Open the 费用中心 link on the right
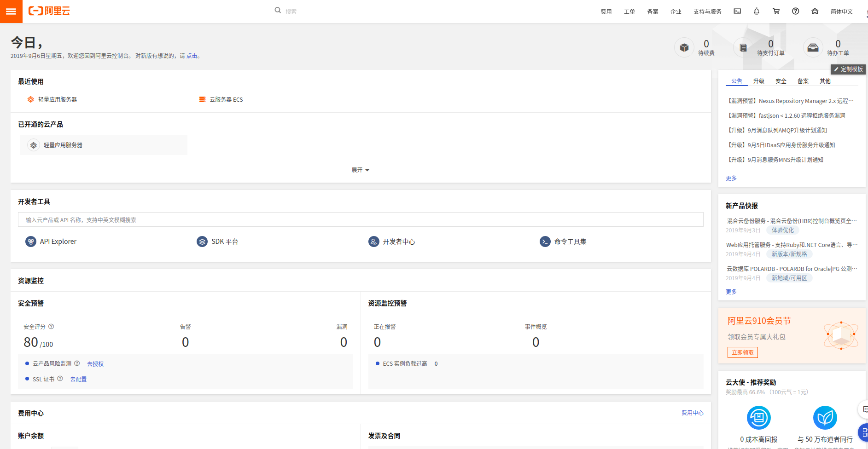This screenshot has height=449, width=868. (693, 413)
